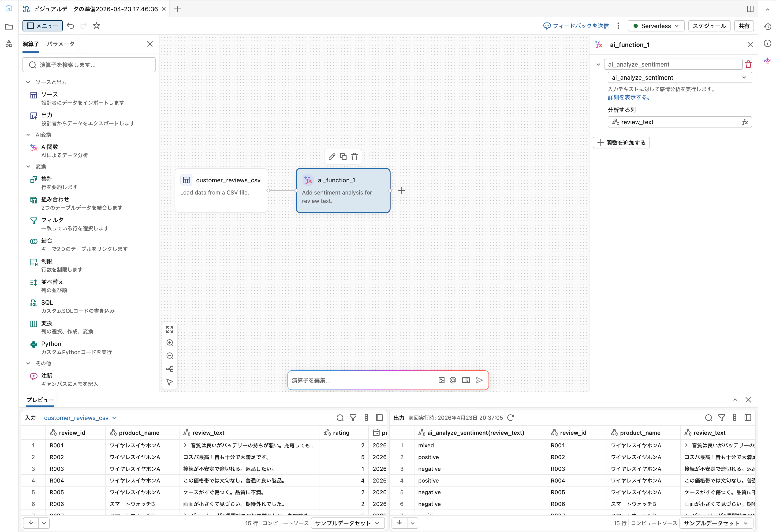Duplicate the ai_function_1 node
Image resolution: width=776 pixels, height=532 pixels.
point(343,156)
